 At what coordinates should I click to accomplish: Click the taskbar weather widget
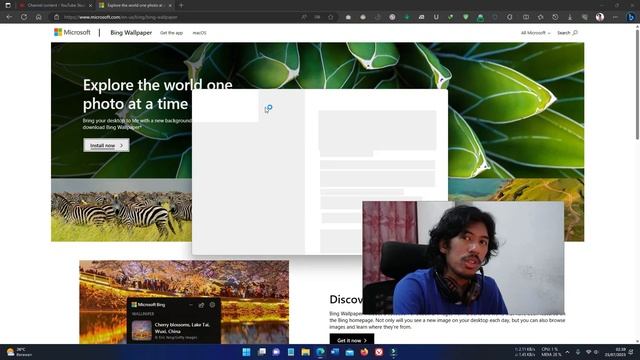[19, 352]
